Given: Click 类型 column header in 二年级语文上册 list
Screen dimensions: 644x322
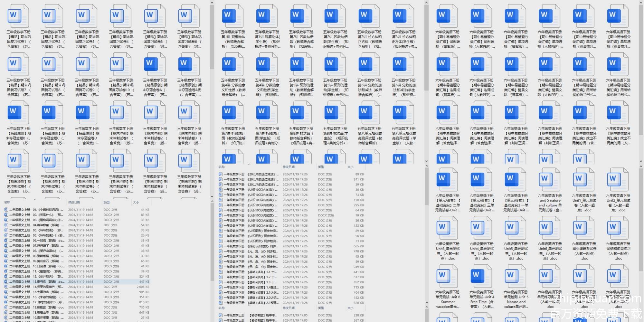Looking at the screenshot, I should [107, 202].
